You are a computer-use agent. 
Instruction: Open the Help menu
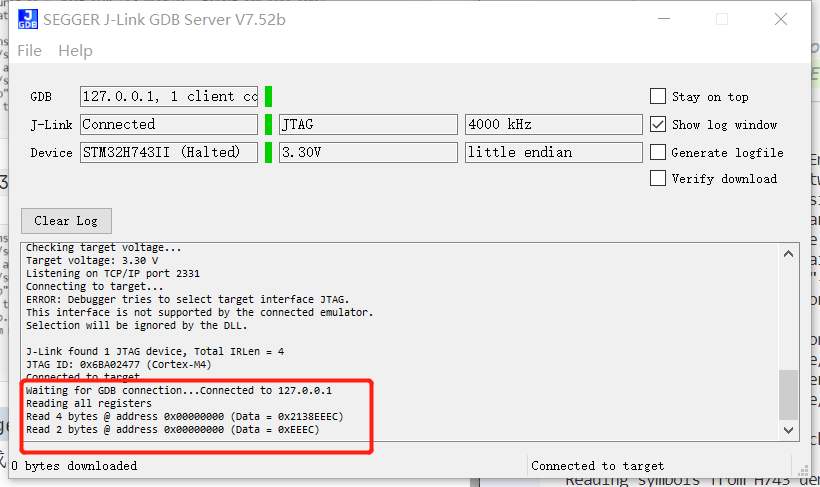point(75,51)
